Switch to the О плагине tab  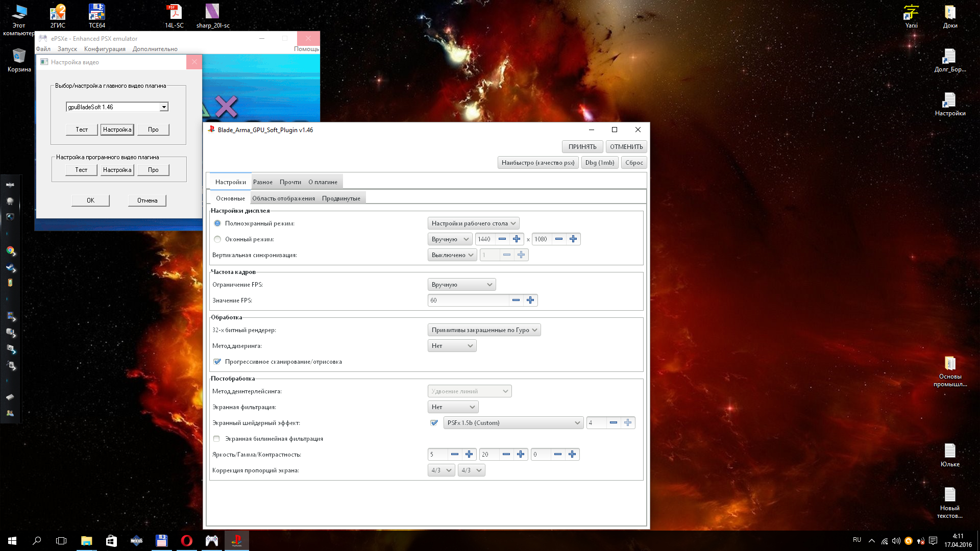tap(323, 182)
